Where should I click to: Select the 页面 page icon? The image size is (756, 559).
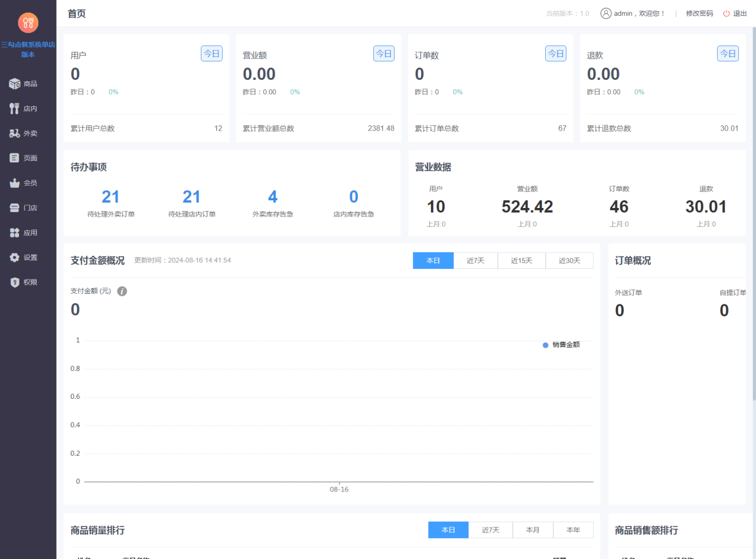15,158
